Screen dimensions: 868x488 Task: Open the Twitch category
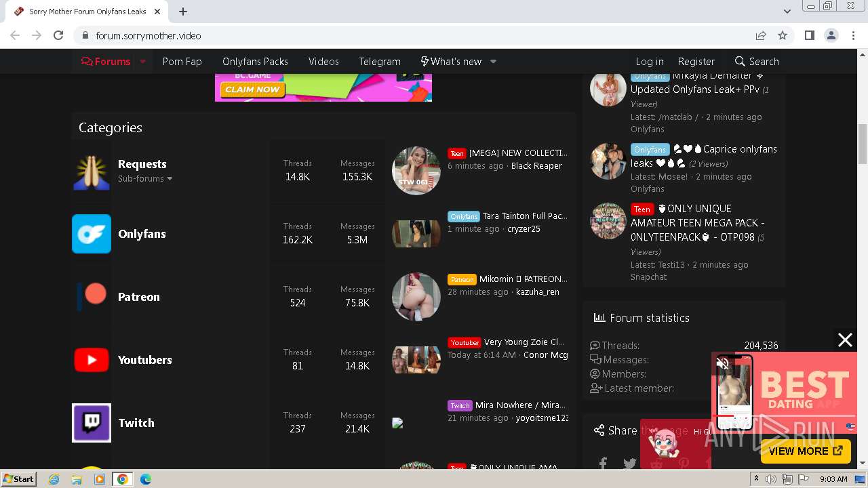pyautogui.click(x=136, y=423)
